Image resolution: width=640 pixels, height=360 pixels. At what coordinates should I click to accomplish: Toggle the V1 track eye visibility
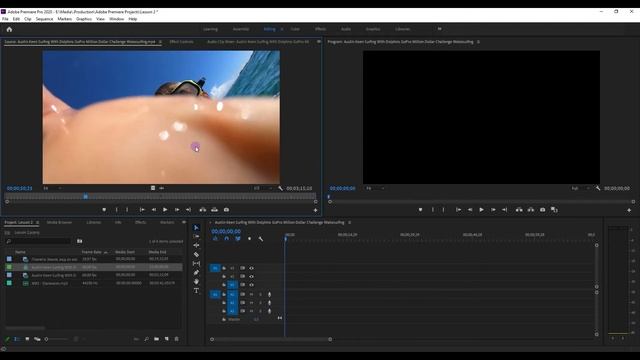coord(251,285)
